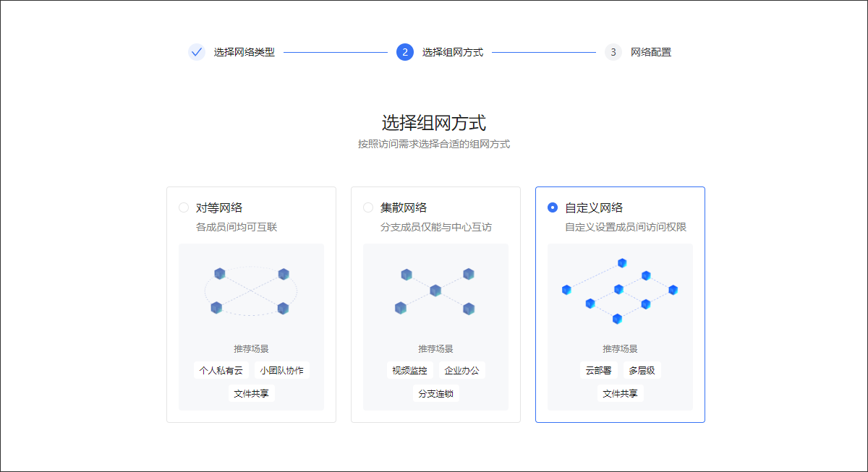Select the 集散网络 radio button
This screenshot has height=472, width=868.
point(368,207)
